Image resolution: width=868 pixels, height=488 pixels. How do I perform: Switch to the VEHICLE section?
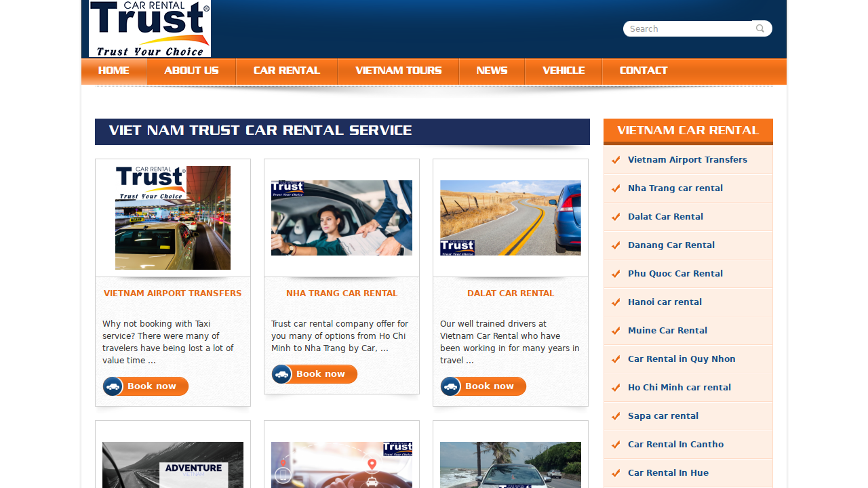[564, 70]
